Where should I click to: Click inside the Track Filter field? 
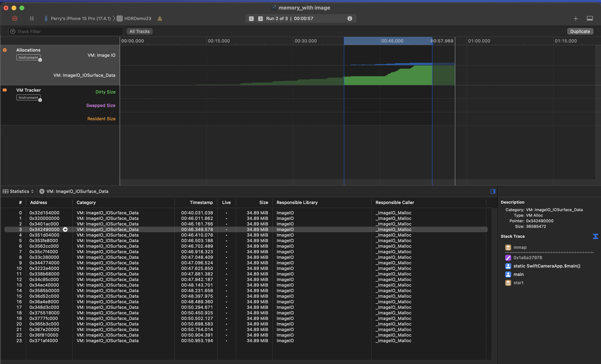(66, 31)
